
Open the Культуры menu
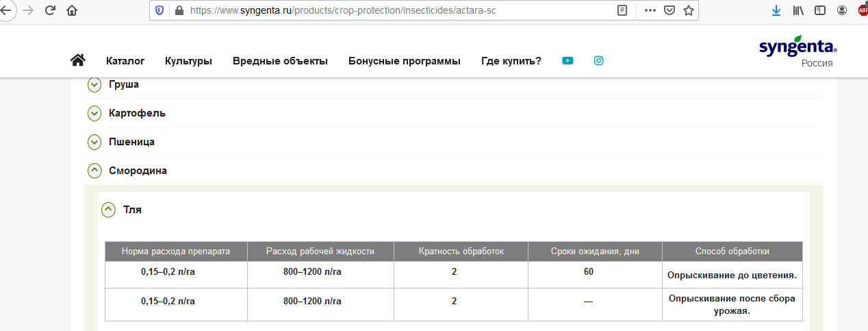click(x=188, y=61)
